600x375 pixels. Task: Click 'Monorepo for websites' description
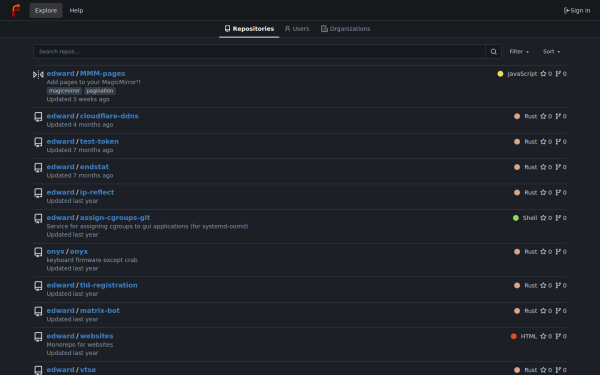point(80,344)
